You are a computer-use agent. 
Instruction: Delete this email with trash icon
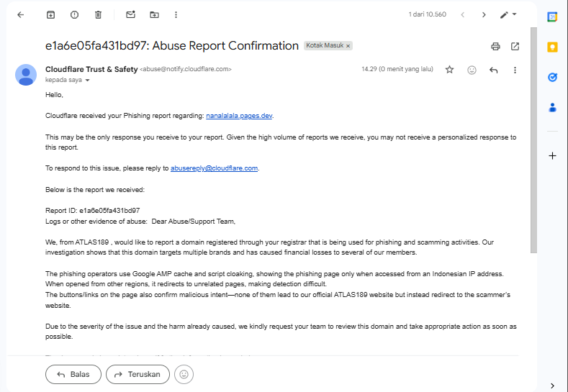[98, 14]
